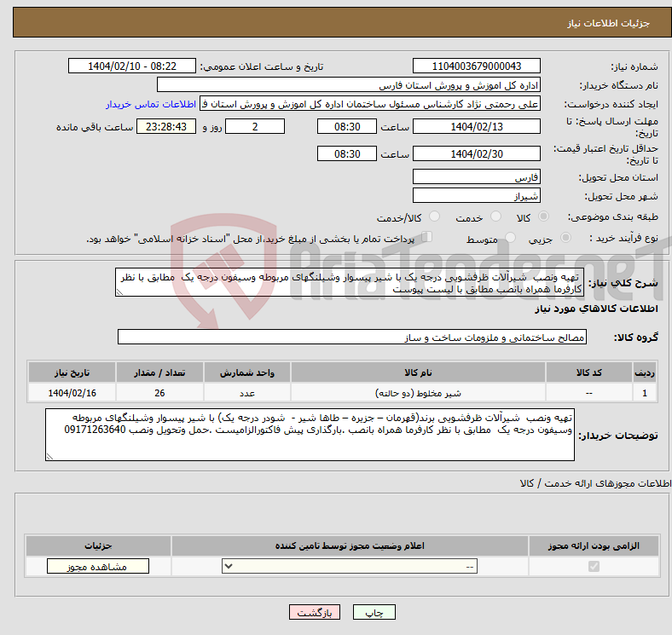
Task: Click the چاپ print button
Action: [374, 613]
